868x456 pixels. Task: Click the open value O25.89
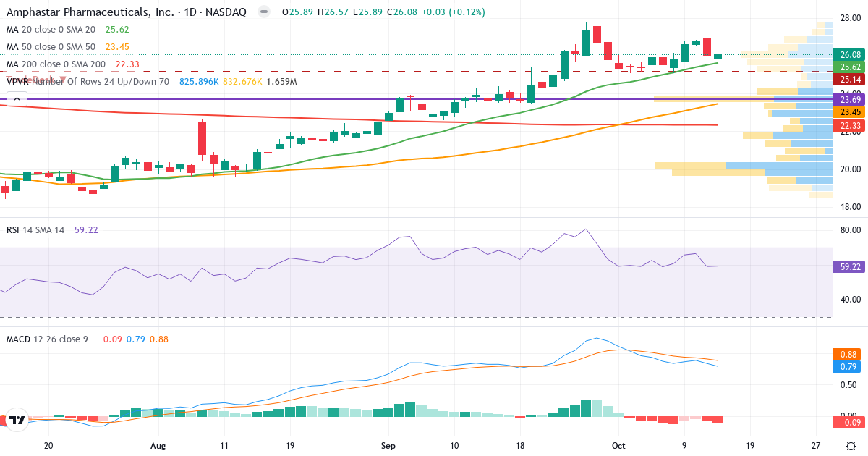pyautogui.click(x=297, y=12)
